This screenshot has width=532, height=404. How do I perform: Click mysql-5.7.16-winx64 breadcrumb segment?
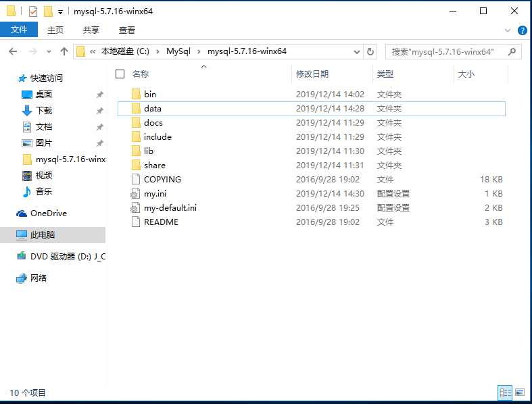pos(247,51)
